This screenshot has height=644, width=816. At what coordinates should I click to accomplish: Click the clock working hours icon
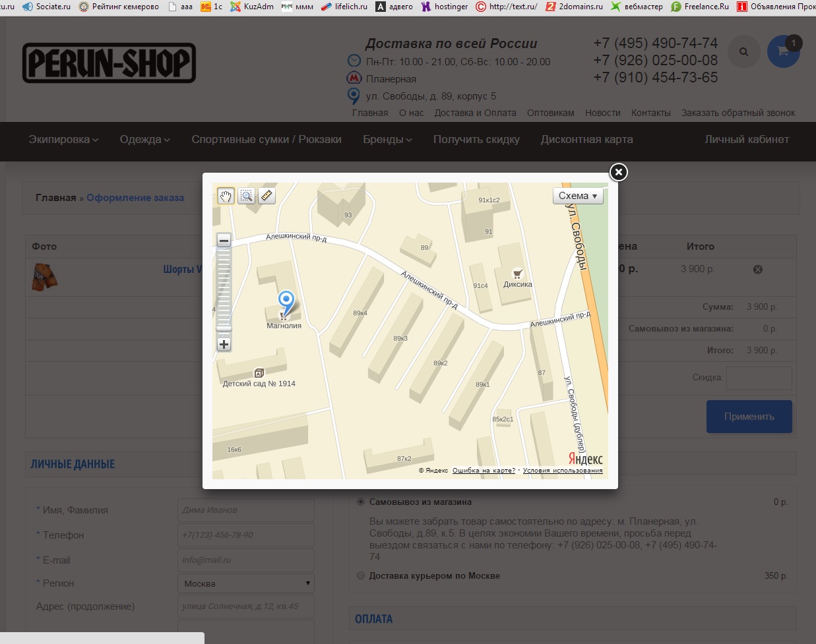pyautogui.click(x=354, y=61)
